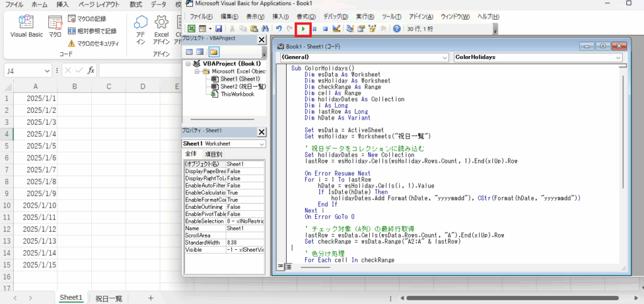Open VBA Help question mark icon

tap(397, 29)
